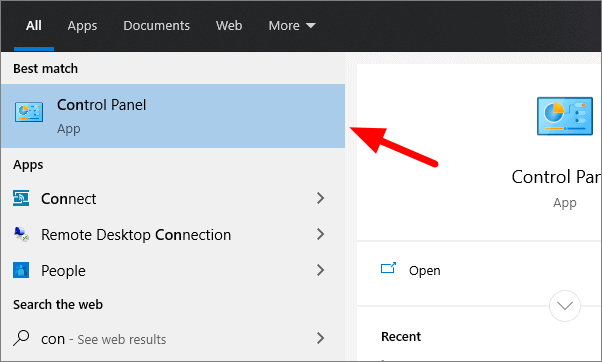Expand actions with the circular chevron button
Image resolution: width=602 pixels, height=362 pixels.
tap(565, 306)
